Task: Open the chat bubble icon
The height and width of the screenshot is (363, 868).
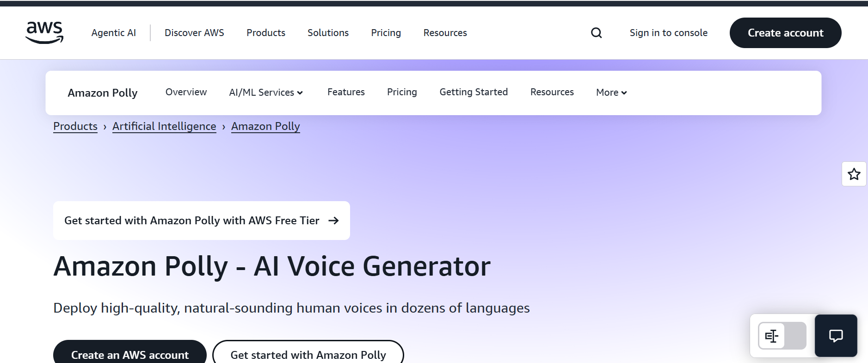Action: click(836, 336)
